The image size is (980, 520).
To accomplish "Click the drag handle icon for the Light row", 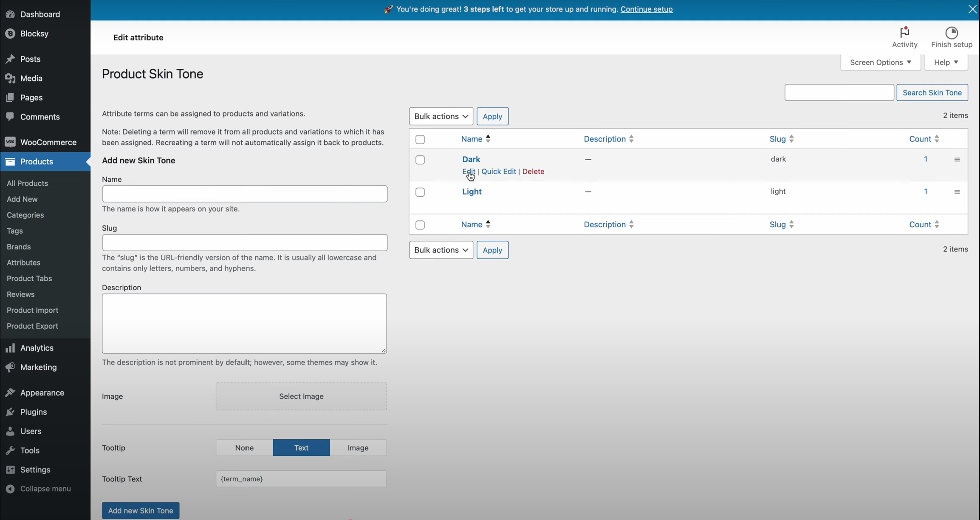I will point(957,192).
